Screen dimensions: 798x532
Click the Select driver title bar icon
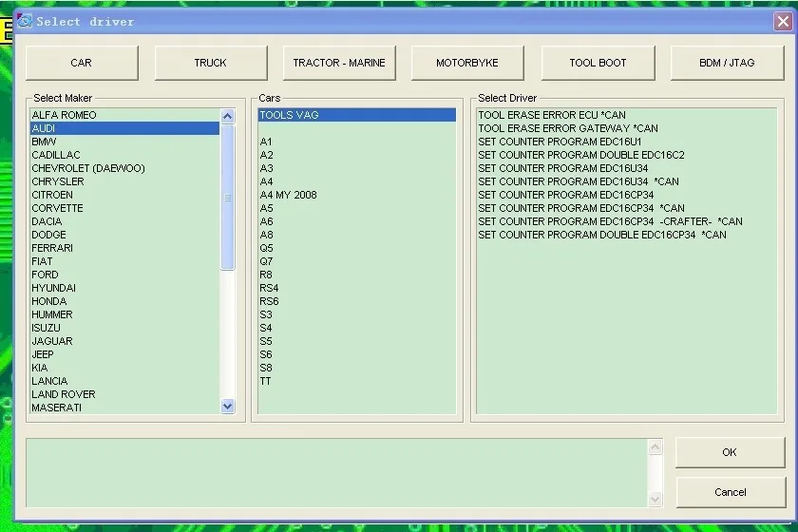[x=24, y=21]
